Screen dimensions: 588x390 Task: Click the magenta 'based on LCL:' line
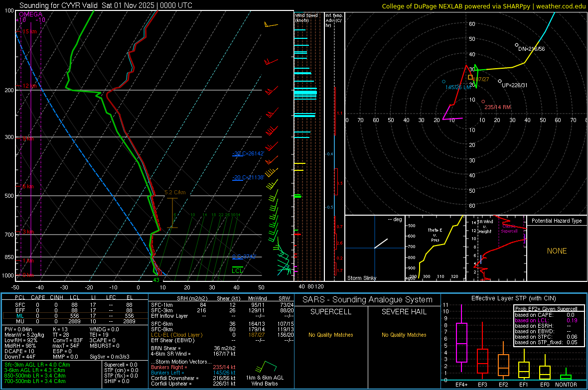coord(546,320)
